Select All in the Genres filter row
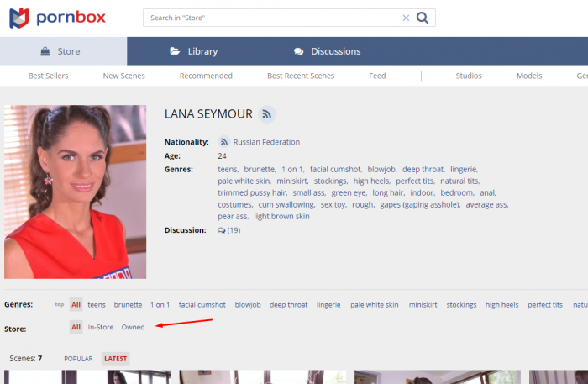This screenshot has height=384, width=588. pyautogui.click(x=76, y=305)
